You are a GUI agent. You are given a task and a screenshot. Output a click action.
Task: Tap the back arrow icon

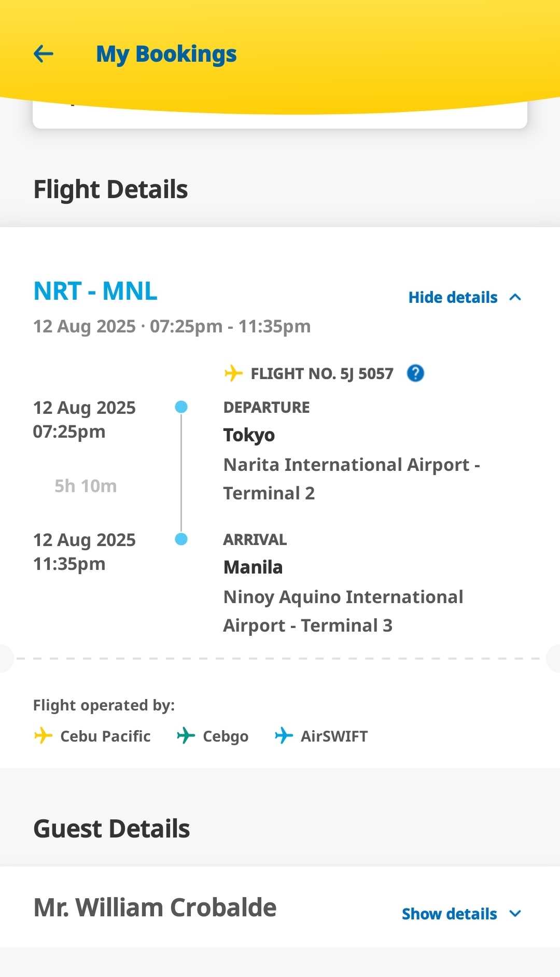[x=44, y=53]
